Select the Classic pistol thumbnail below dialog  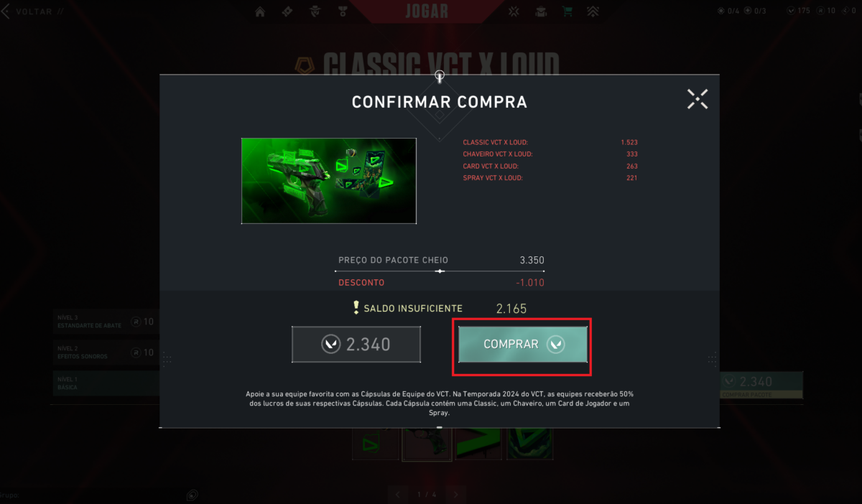(x=427, y=444)
